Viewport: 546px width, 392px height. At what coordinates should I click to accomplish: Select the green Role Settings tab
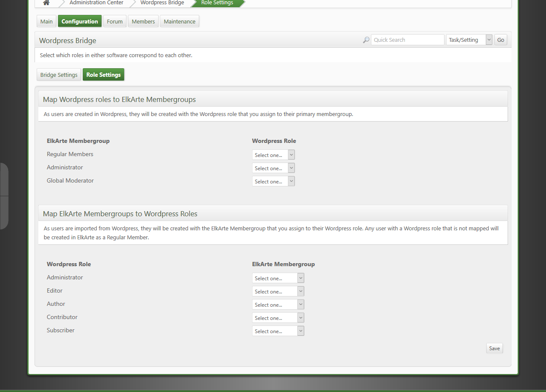click(x=104, y=75)
